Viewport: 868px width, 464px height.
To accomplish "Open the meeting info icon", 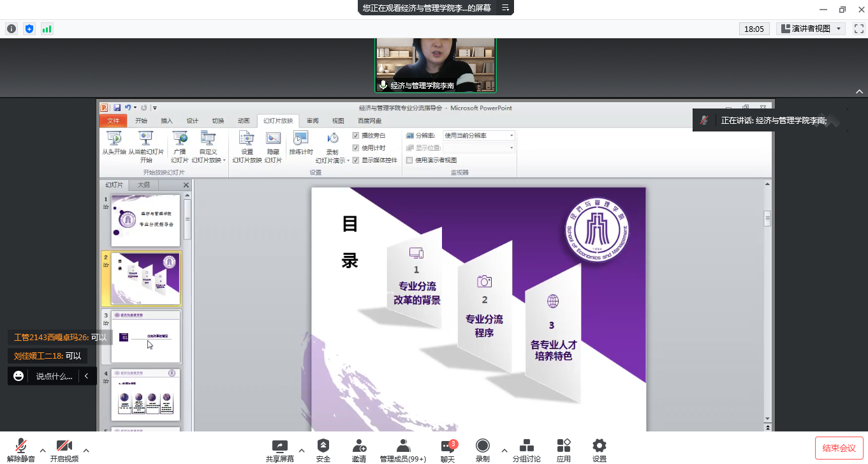I will pos(11,29).
